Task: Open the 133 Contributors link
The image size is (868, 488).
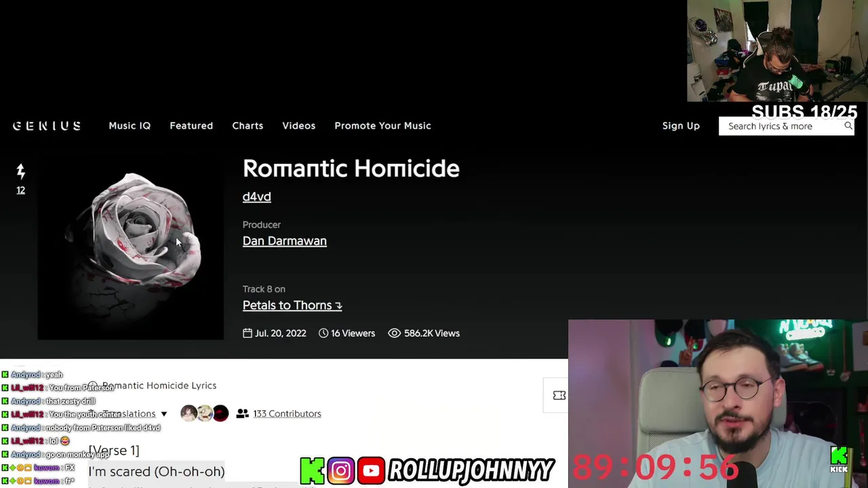Action: pos(287,413)
